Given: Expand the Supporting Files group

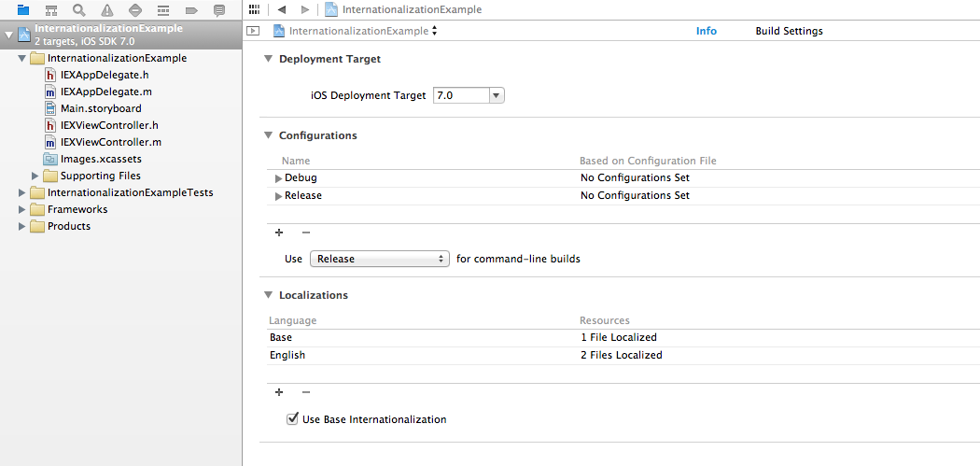Looking at the screenshot, I should click(35, 176).
